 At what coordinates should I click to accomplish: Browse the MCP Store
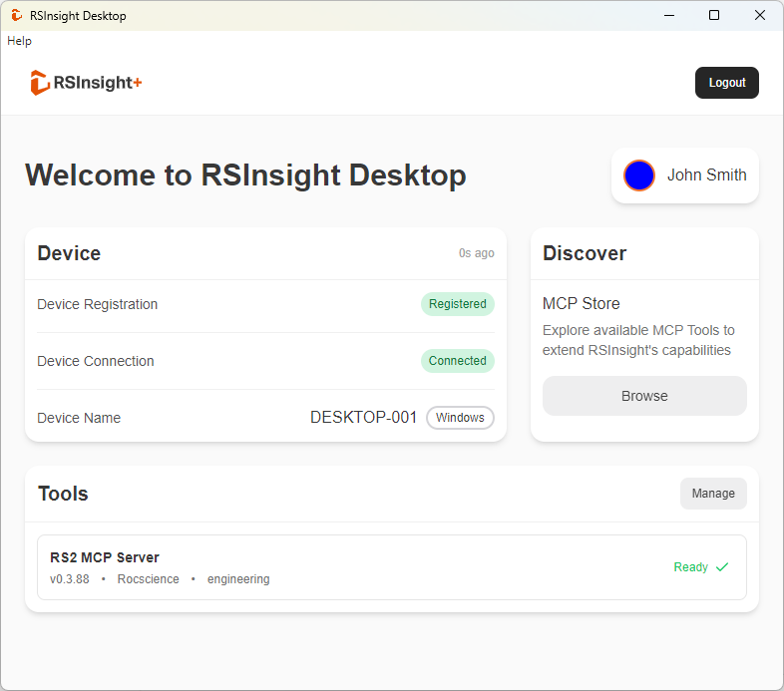644,396
